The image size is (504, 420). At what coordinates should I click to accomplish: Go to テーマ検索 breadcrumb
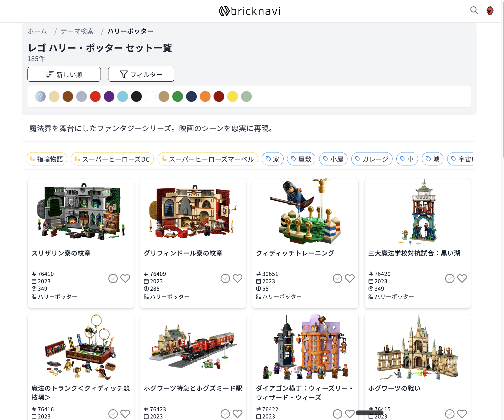pyautogui.click(x=77, y=31)
